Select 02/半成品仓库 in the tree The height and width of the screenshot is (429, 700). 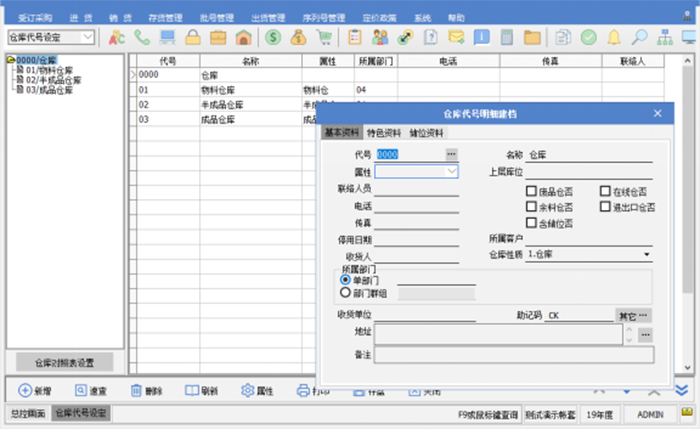click(50, 81)
